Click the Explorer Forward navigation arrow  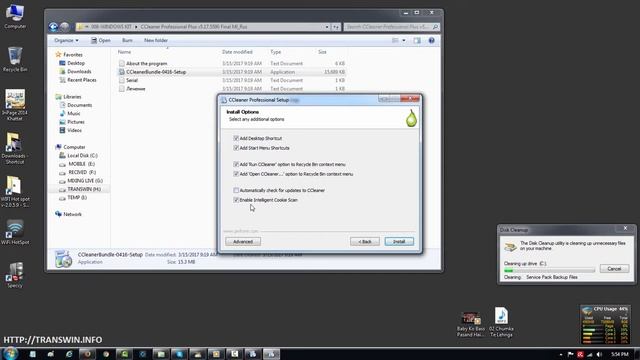64,27
